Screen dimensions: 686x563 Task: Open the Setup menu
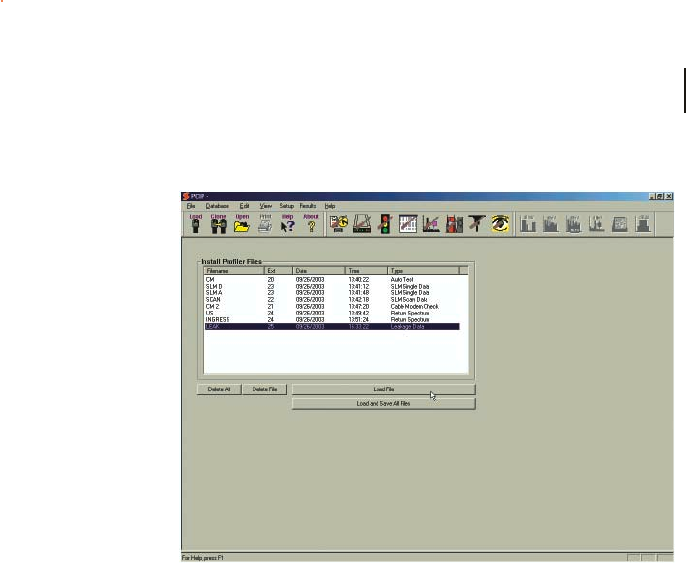coord(287,206)
